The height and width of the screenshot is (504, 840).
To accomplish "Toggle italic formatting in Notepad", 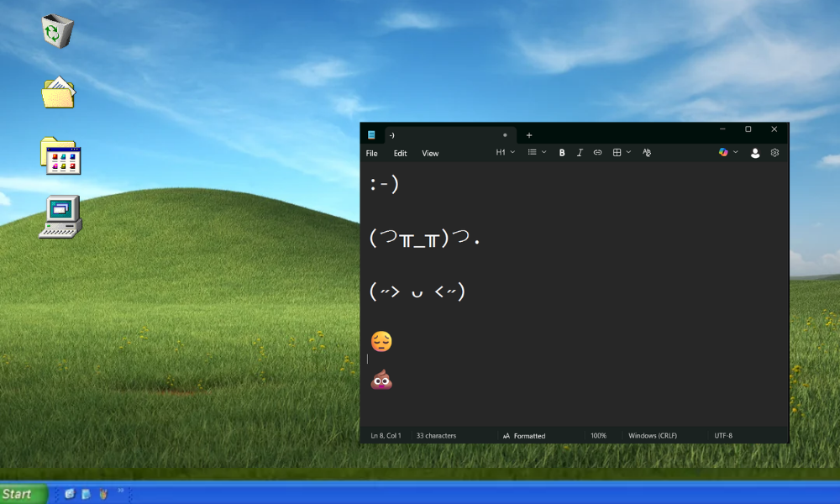I will (580, 153).
